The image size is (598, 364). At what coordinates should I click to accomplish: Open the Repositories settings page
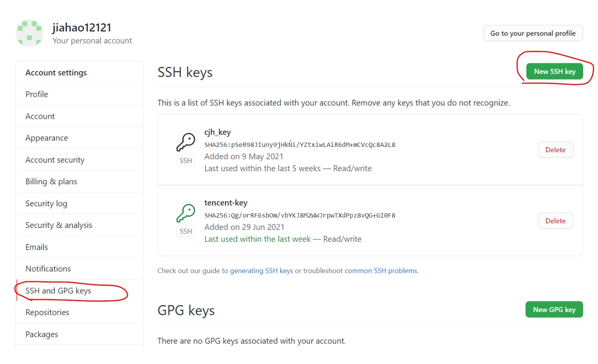coord(47,312)
